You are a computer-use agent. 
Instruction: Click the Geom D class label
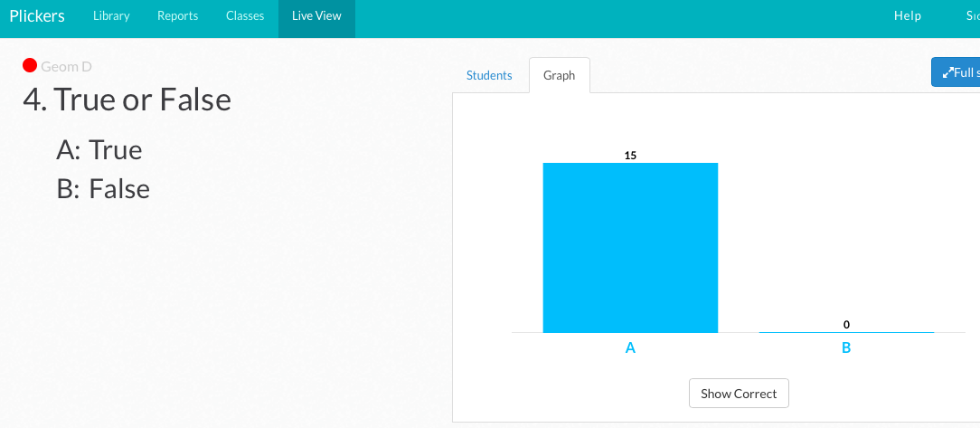click(x=66, y=66)
